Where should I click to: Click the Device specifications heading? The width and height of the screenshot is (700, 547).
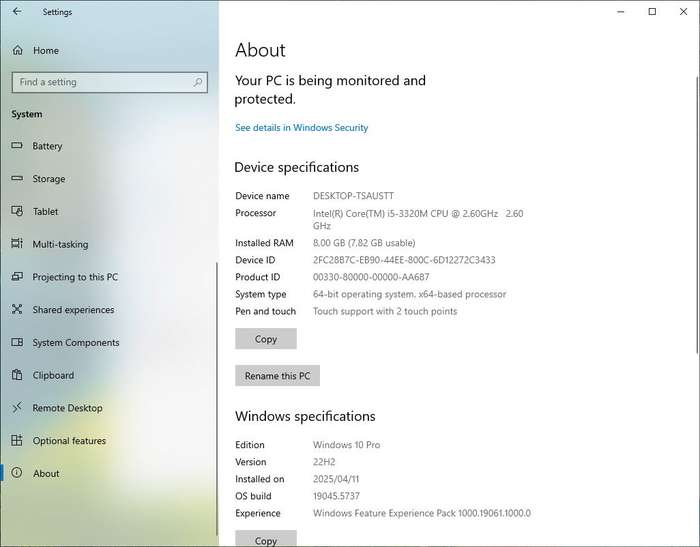pos(296,167)
